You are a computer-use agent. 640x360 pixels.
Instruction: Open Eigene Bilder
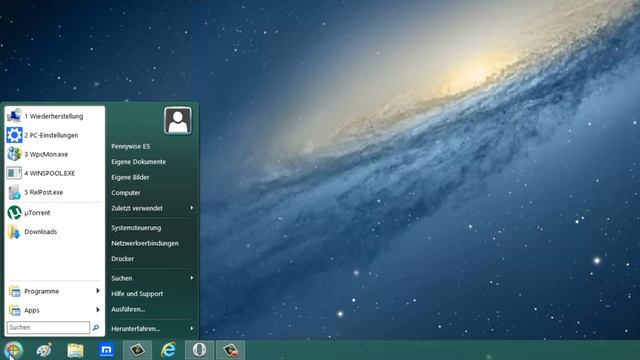(x=130, y=177)
